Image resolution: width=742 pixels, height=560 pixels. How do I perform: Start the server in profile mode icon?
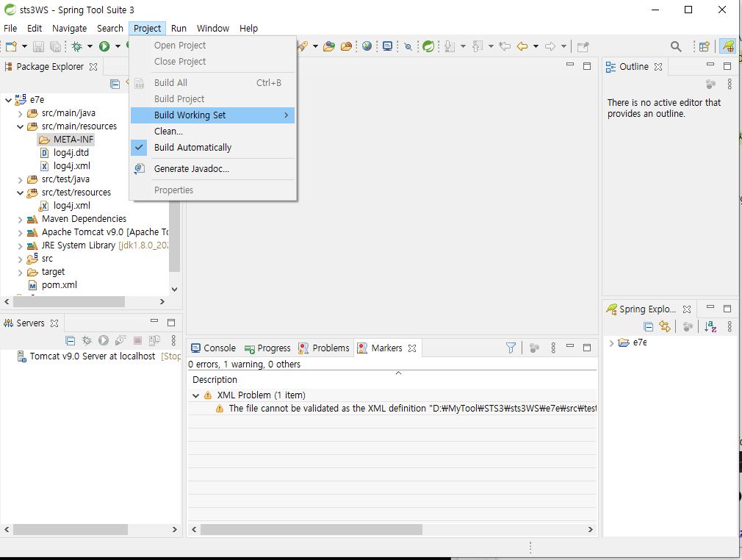[120, 340]
